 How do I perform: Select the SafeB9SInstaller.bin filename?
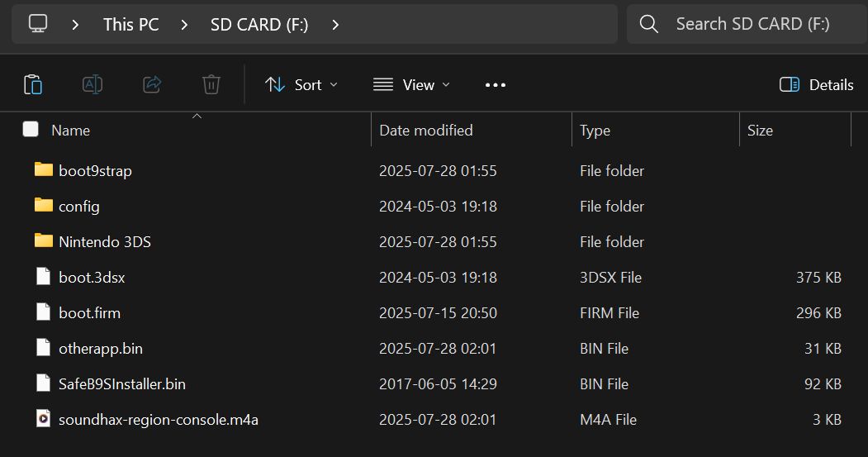click(122, 384)
